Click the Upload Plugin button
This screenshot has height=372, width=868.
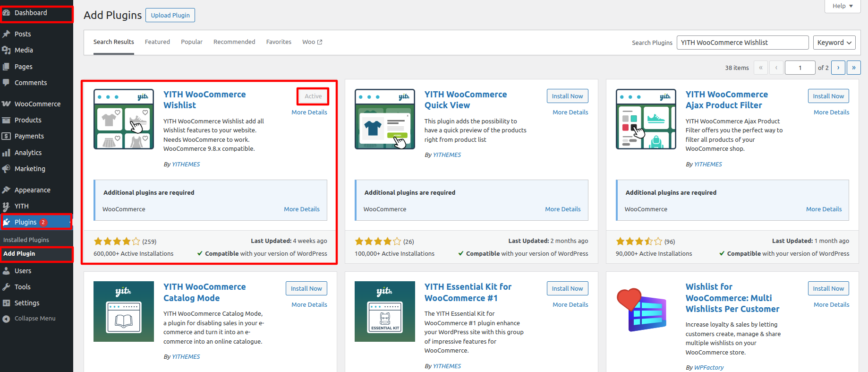170,15
